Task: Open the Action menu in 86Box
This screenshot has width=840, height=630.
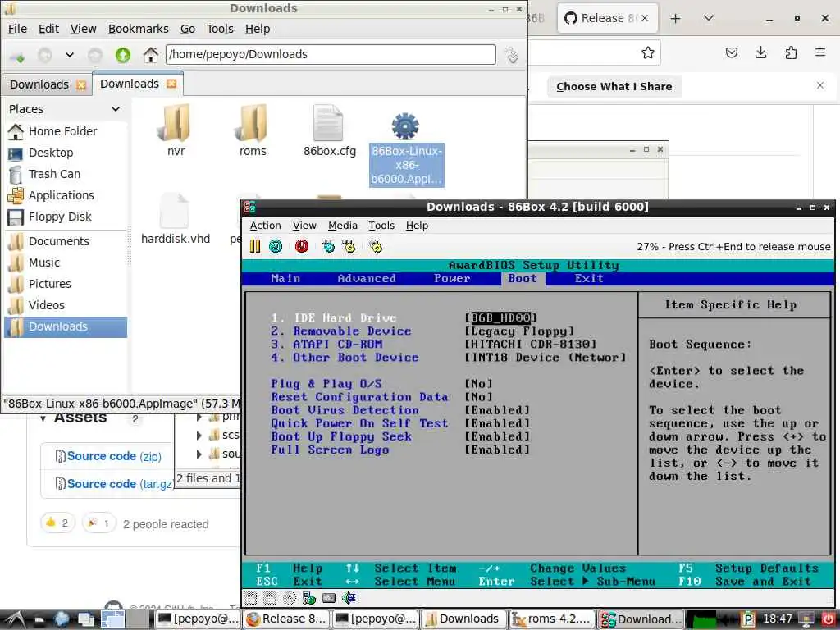Action: tap(265, 226)
